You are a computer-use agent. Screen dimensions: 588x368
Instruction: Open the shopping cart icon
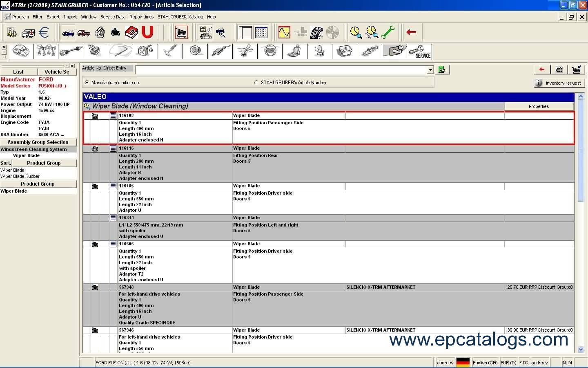click(x=181, y=32)
